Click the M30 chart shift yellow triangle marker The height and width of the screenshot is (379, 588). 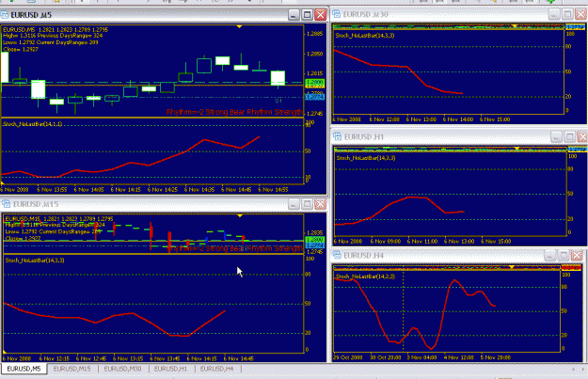pyautogui.click(x=515, y=26)
